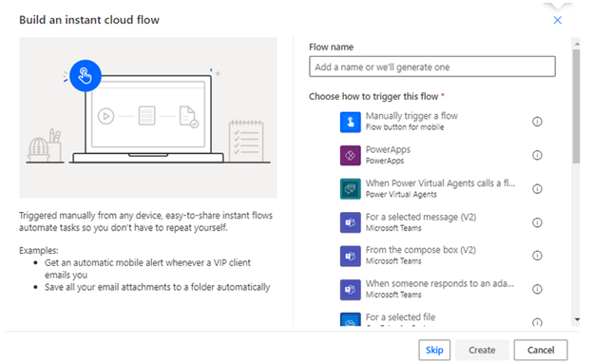The height and width of the screenshot is (364, 593).
Task: View info for From the compose box (V2)
Action: tap(537, 256)
